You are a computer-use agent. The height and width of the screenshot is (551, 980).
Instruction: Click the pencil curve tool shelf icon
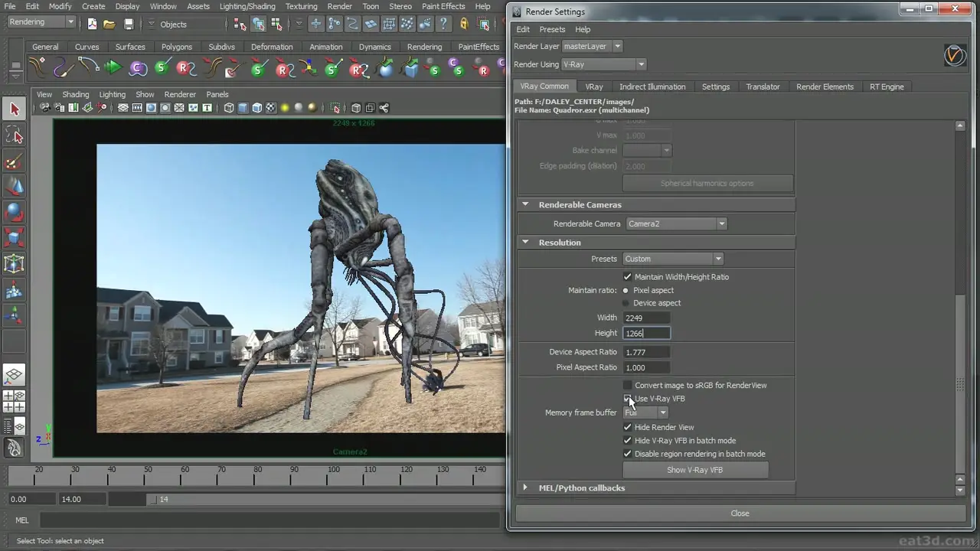(64, 68)
